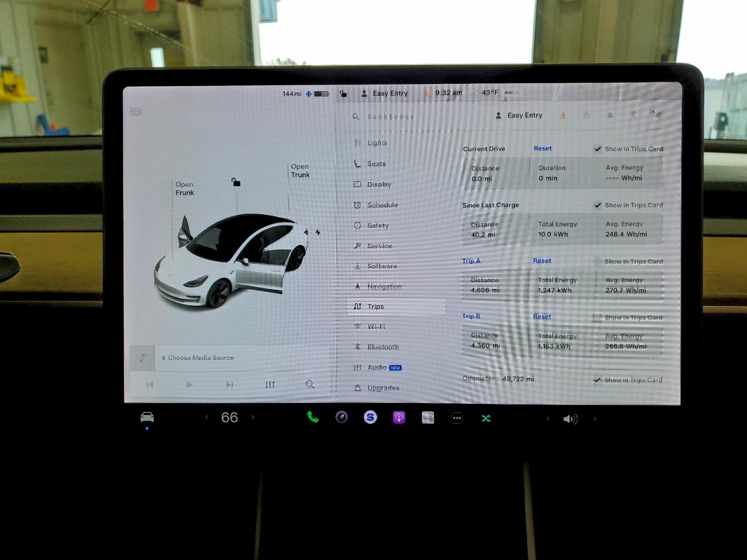Screen dimensions: 747x560
Task: Open the Software settings menu item
Action: point(382,266)
